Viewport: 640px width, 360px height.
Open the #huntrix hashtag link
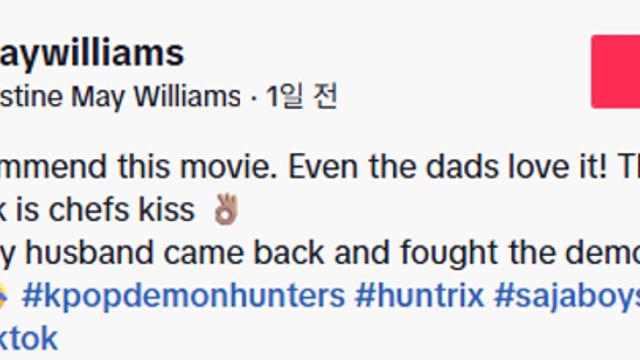coord(420,296)
